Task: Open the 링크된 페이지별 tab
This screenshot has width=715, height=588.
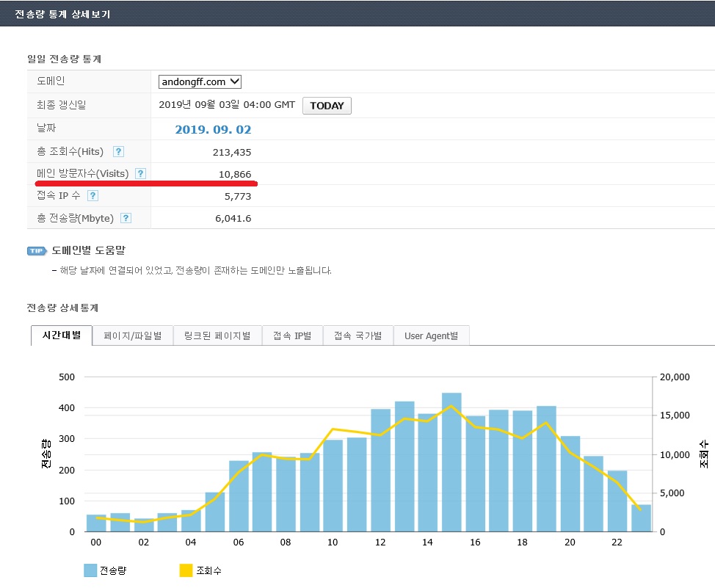Action: [x=217, y=335]
